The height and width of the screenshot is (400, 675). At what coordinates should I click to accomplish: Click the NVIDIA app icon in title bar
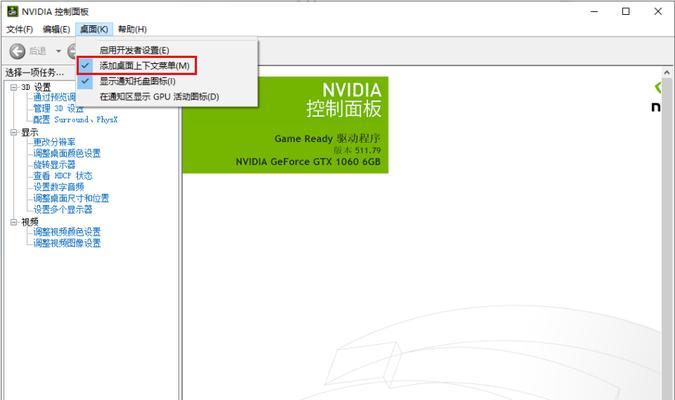(12, 11)
